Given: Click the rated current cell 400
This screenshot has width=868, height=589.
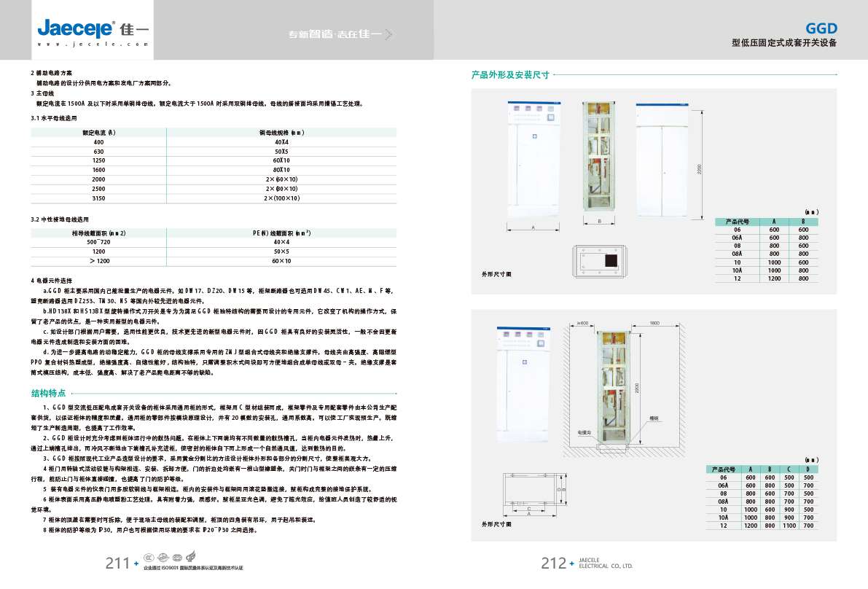Looking at the screenshot, I should pyautogui.click(x=98, y=142).
